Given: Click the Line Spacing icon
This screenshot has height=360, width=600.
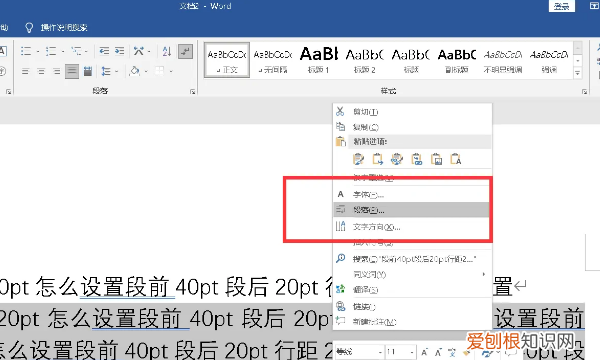Looking at the screenshot, I should click(106, 71).
